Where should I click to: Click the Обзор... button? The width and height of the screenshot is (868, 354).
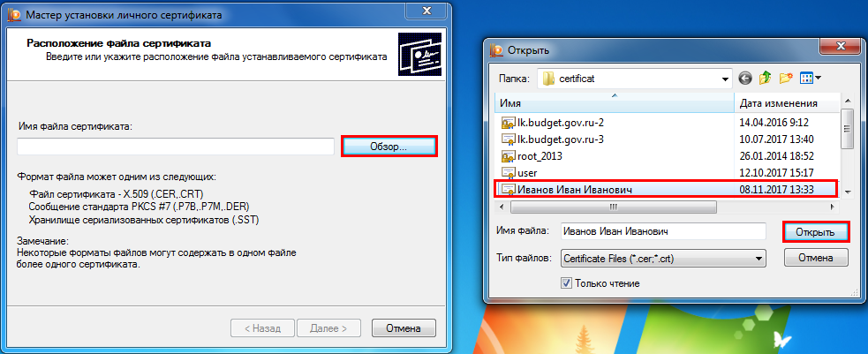click(x=389, y=147)
